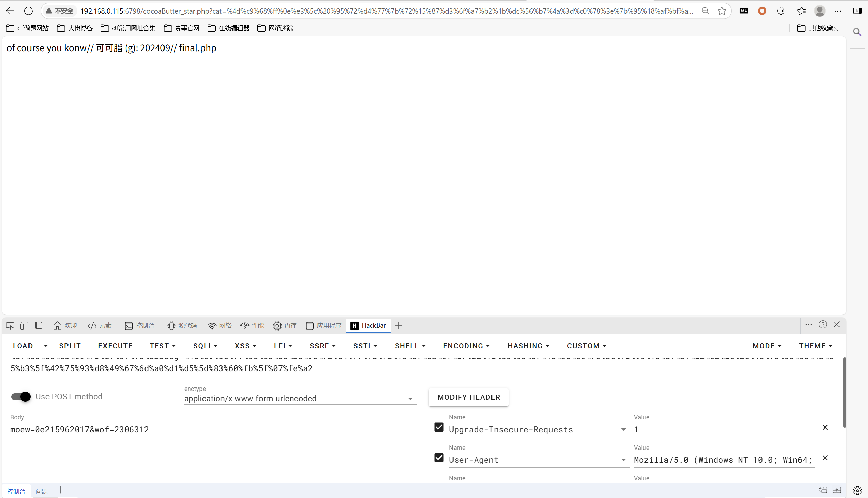The height and width of the screenshot is (498, 868).
Task: Close the DevTools panel
Action: click(837, 324)
